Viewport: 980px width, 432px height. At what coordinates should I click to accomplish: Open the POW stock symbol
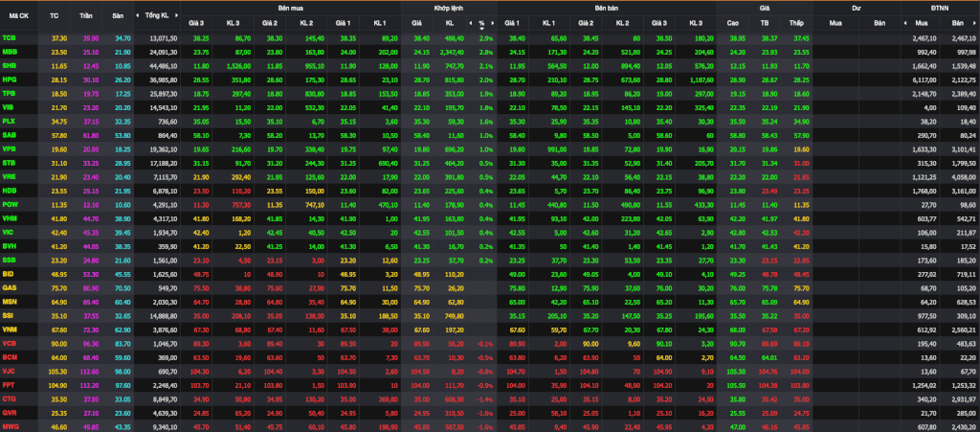[10, 204]
